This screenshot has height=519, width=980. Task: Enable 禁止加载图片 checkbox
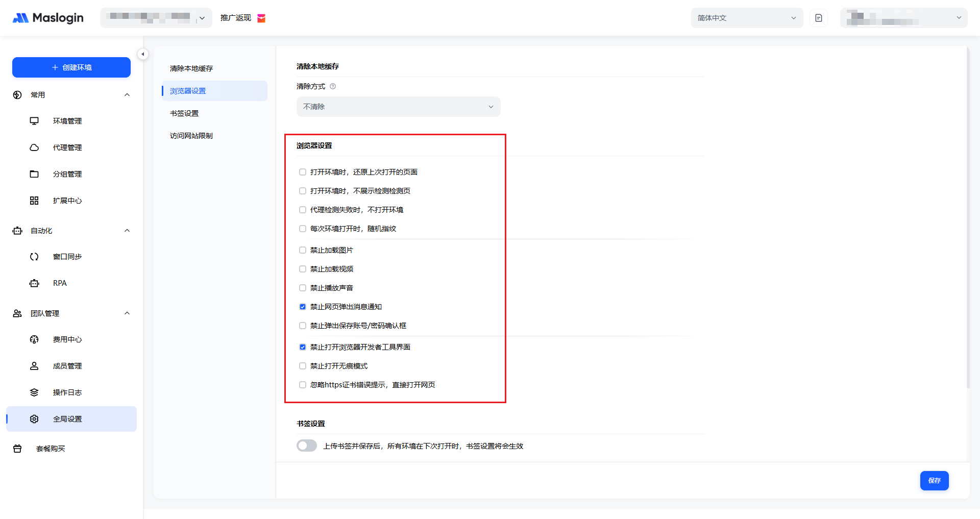(303, 250)
